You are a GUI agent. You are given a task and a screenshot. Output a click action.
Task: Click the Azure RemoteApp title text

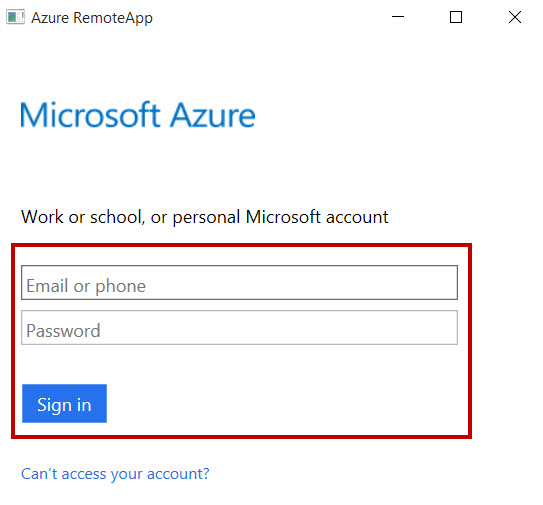pyautogui.click(x=92, y=18)
